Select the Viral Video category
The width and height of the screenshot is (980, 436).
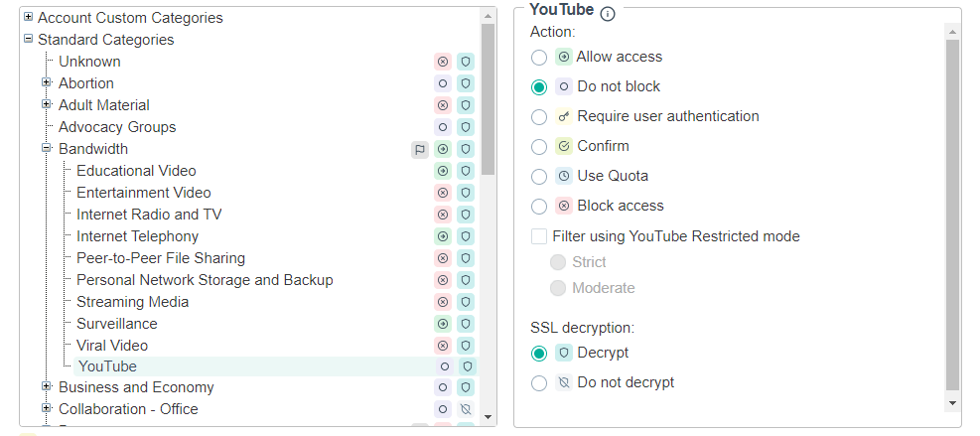point(112,346)
